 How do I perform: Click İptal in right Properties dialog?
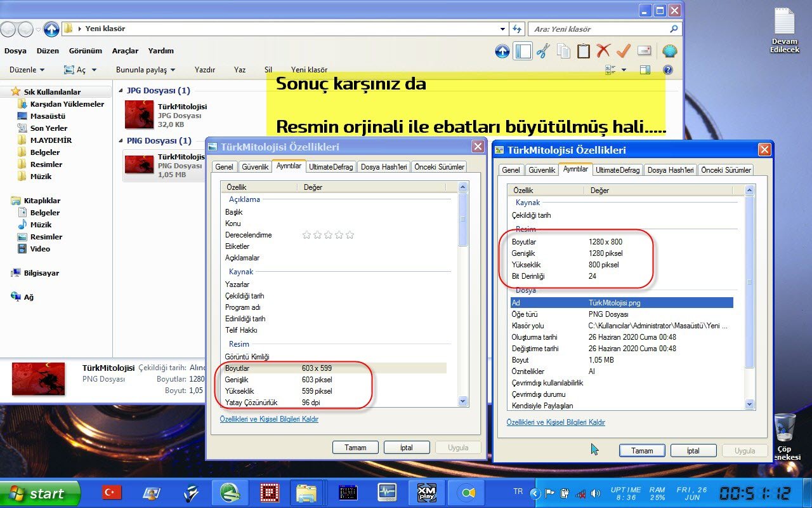(693, 451)
